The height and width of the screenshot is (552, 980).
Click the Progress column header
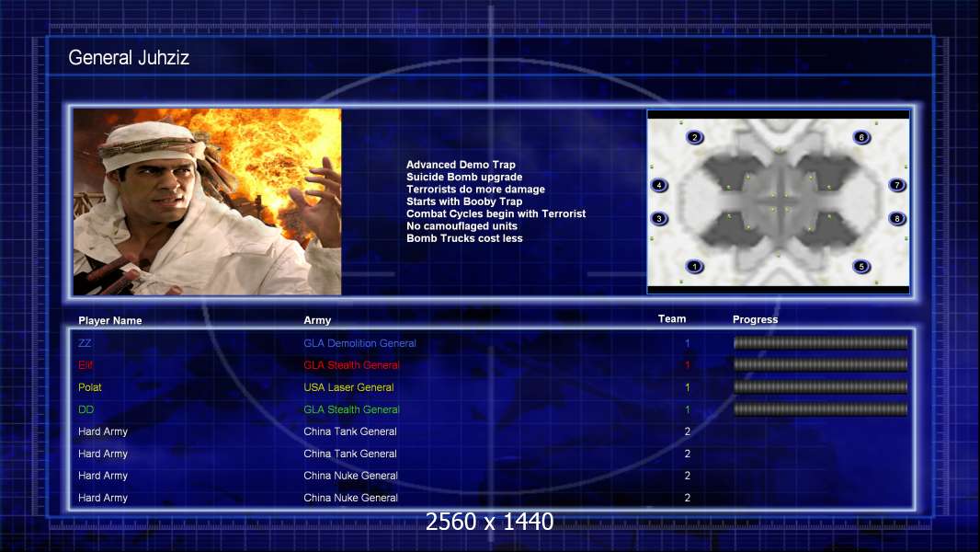[x=755, y=320]
